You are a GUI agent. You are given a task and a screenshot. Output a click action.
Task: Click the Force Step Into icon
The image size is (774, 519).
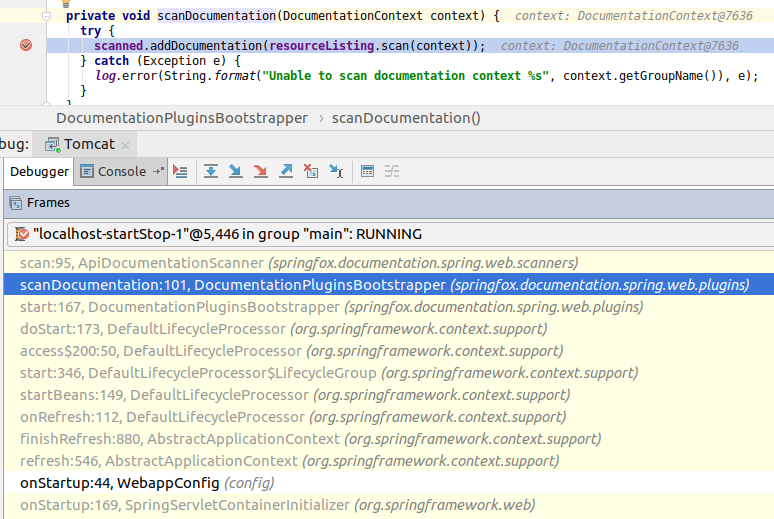pyautogui.click(x=260, y=171)
